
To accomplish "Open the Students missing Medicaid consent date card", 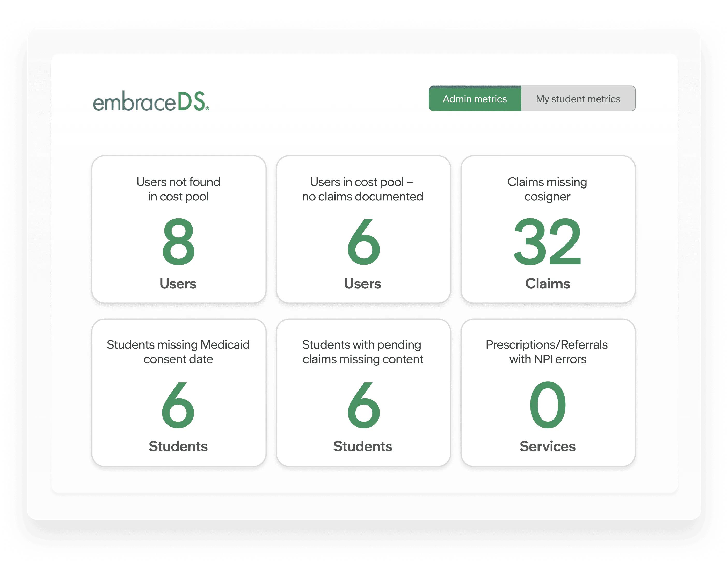I will coord(179,393).
